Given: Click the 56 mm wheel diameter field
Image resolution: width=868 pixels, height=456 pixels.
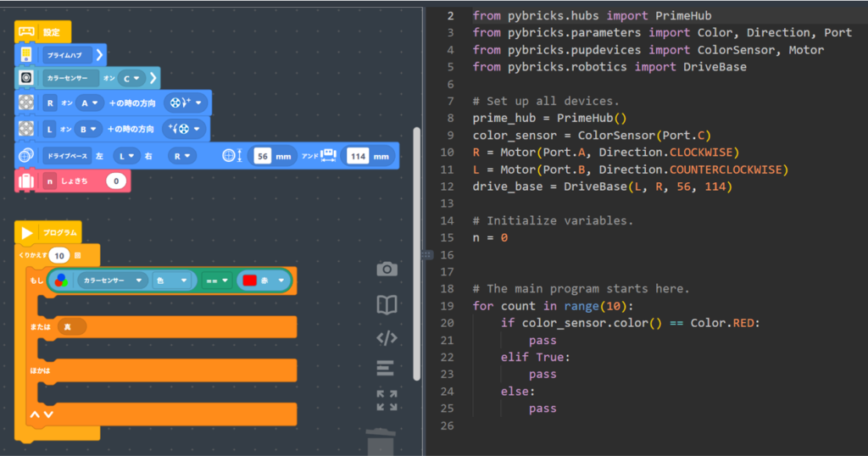Looking at the screenshot, I should (262, 156).
